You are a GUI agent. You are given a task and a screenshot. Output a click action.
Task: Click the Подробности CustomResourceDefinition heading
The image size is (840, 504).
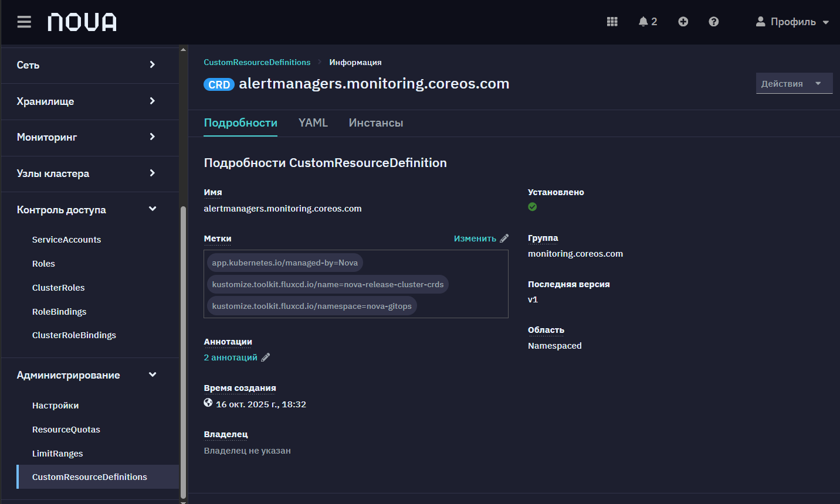coord(325,163)
